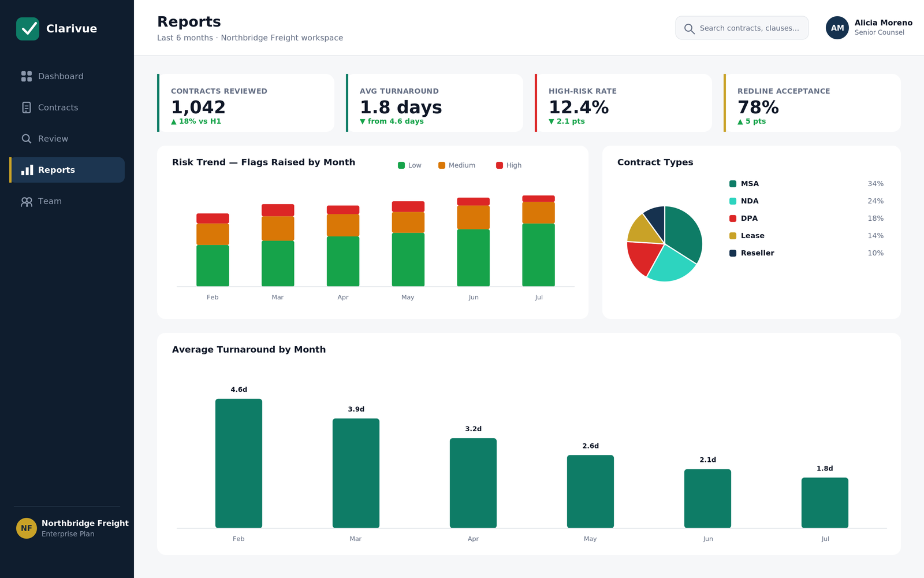Click the Contracts document icon in sidebar
This screenshot has height=578, width=924.
27,108
